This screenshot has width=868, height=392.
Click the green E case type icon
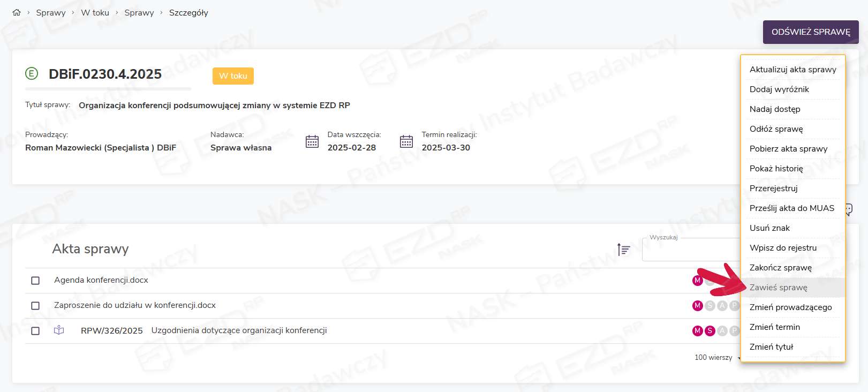pyautogui.click(x=32, y=73)
